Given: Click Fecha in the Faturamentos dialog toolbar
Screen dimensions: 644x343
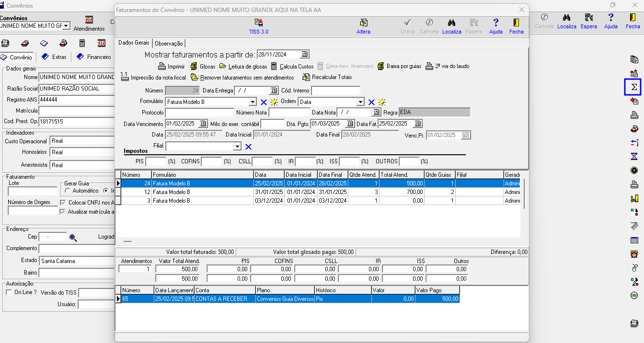Looking at the screenshot, I should (x=516, y=26).
